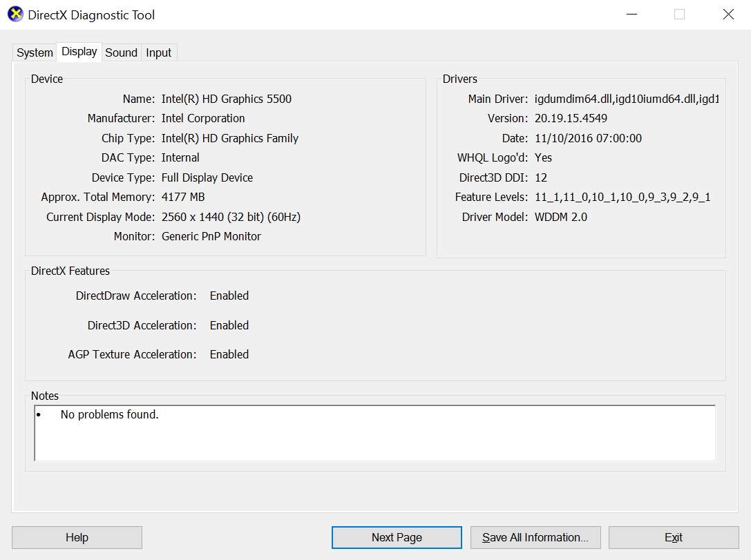Click driver version '20.19.15.4549'
751x560 pixels.
pos(571,118)
